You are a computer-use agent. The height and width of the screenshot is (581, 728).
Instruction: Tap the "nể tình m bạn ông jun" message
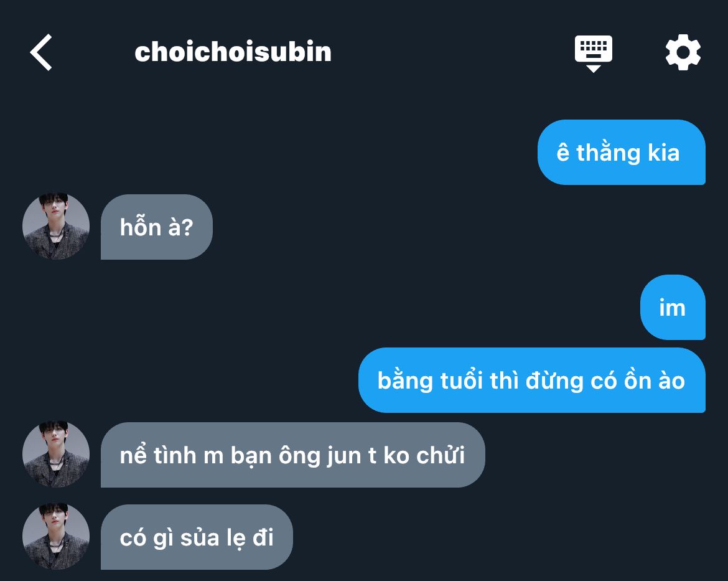coord(292,455)
